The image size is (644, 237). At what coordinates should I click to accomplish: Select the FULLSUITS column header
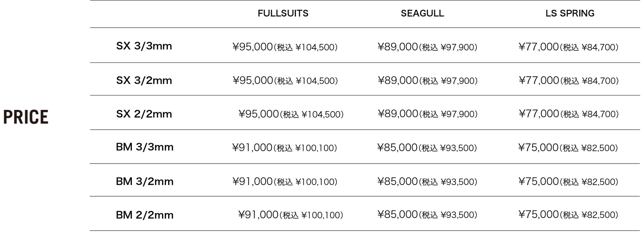pyautogui.click(x=283, y=13)
